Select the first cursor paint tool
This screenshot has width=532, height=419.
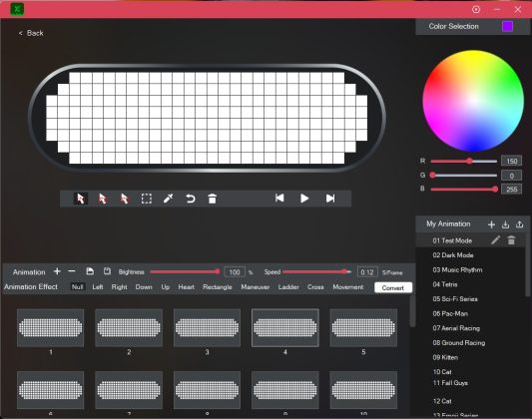click(81, 199)
